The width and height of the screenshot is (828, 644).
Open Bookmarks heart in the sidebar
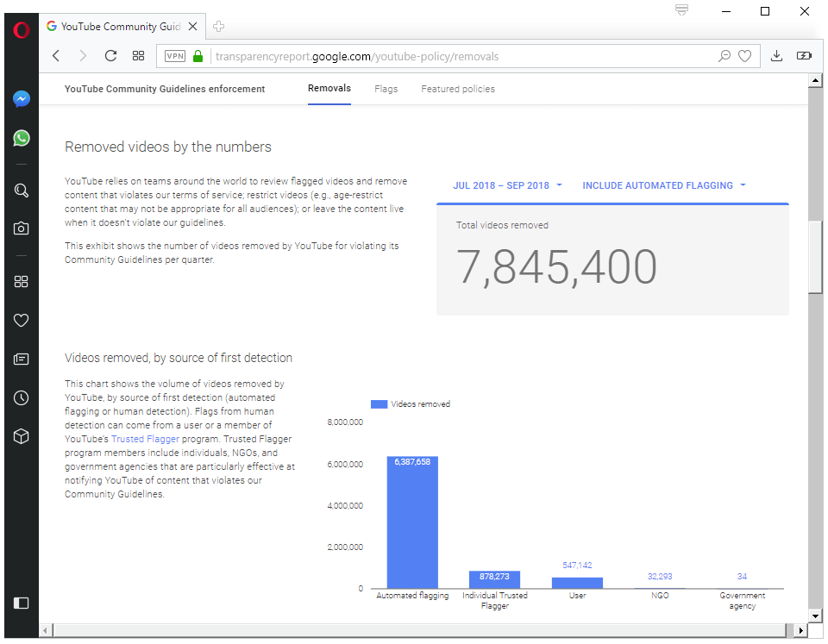tap(21, 320)
